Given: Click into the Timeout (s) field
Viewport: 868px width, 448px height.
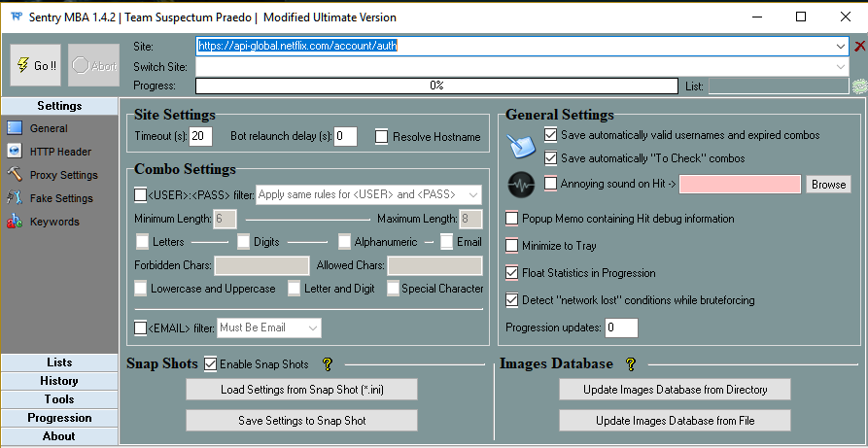Looking at the screenshot, I should [200, 136].
